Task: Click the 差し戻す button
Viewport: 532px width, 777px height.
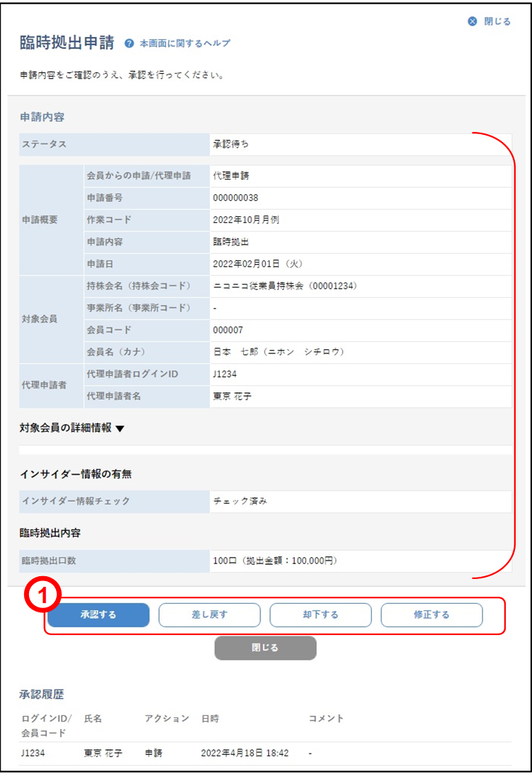Action: click(209, 615)
